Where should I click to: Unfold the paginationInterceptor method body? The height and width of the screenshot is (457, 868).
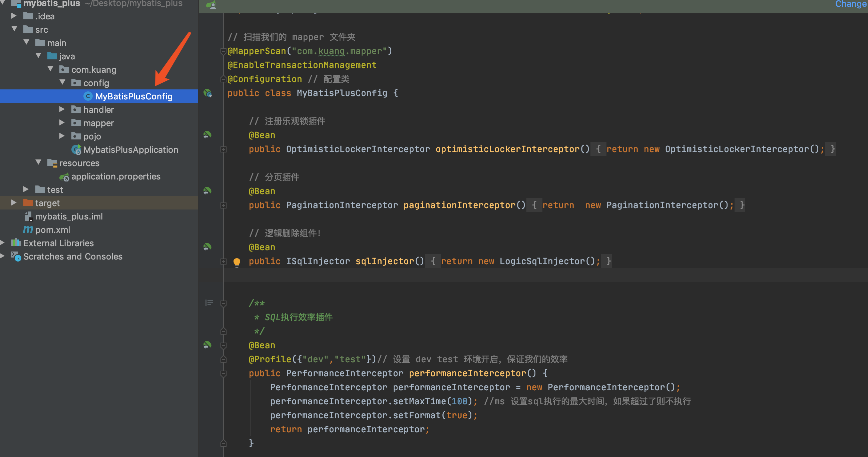coord(224,205)
